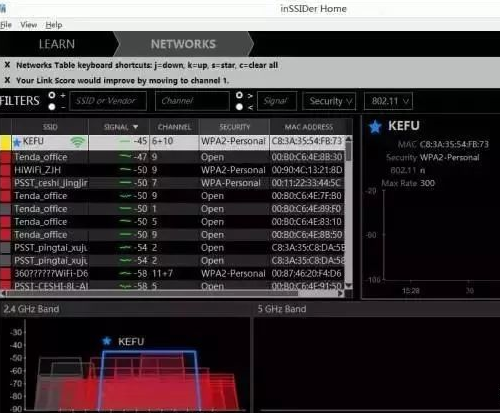Sort table by MAC ADDRESS column header
500x413 pixels.
coord(309,127)
